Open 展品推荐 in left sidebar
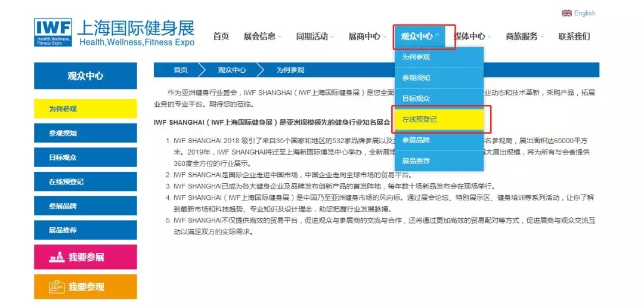The height and width of the screenshot is (306, 644). tap(85, 230)
